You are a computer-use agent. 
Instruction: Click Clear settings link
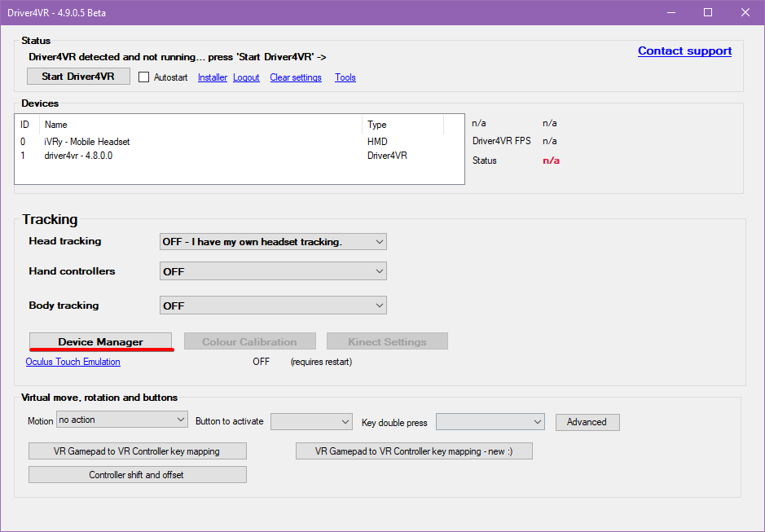pyautogui.click(x=296, y=77)
